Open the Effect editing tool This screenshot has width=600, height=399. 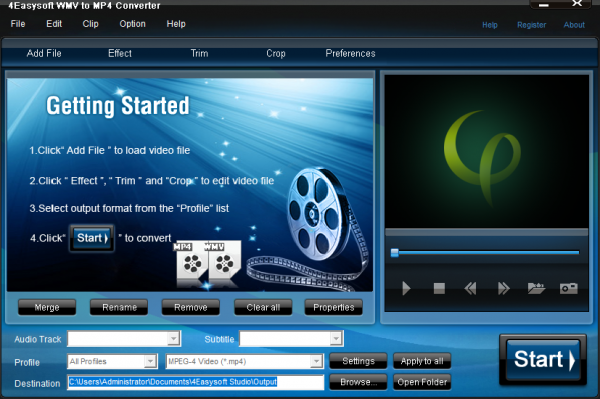[x=120, y=53]
